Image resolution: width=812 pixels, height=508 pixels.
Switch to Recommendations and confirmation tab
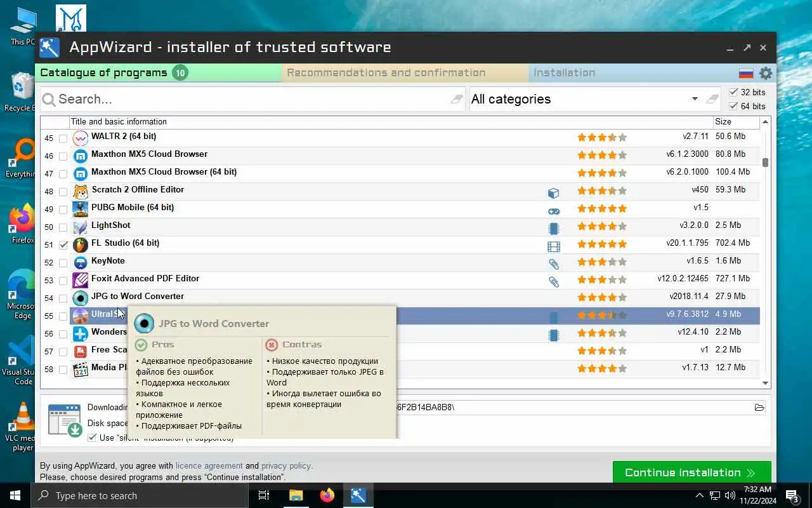[405, 72]
